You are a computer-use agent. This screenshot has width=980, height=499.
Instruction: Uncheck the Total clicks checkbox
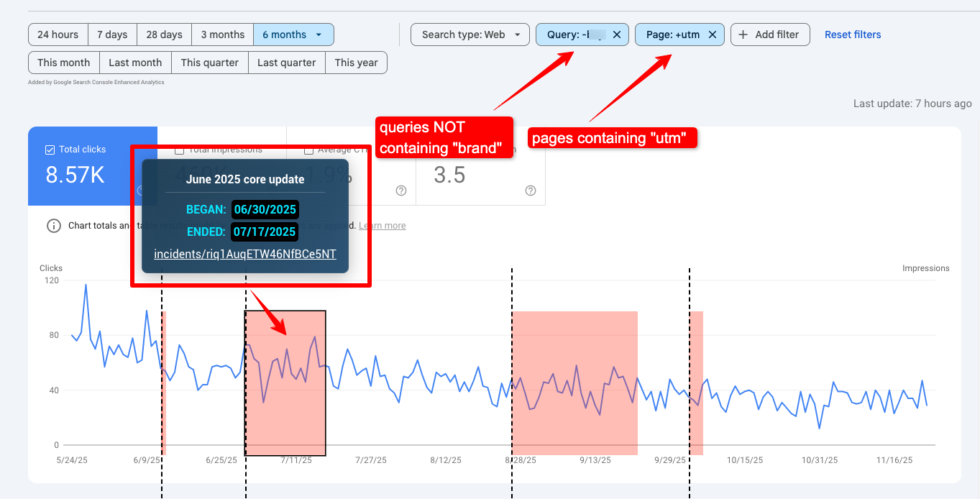[x=50, y=150]
